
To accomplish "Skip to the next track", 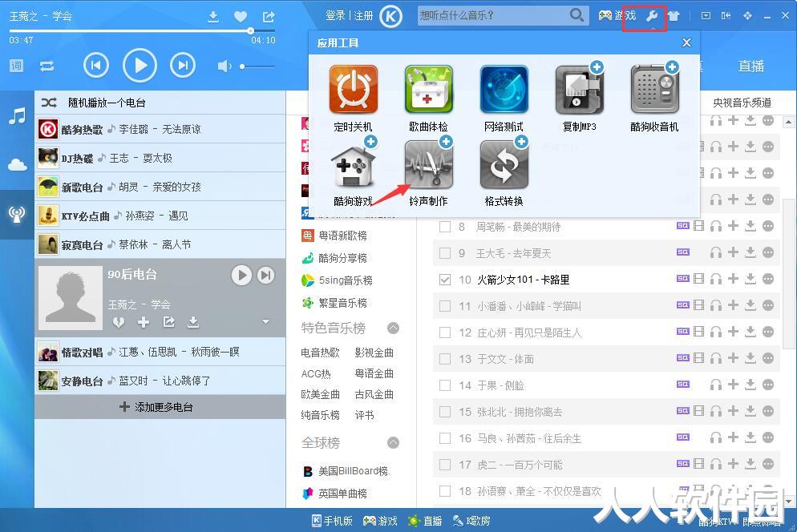I will [x=183, y=65].
